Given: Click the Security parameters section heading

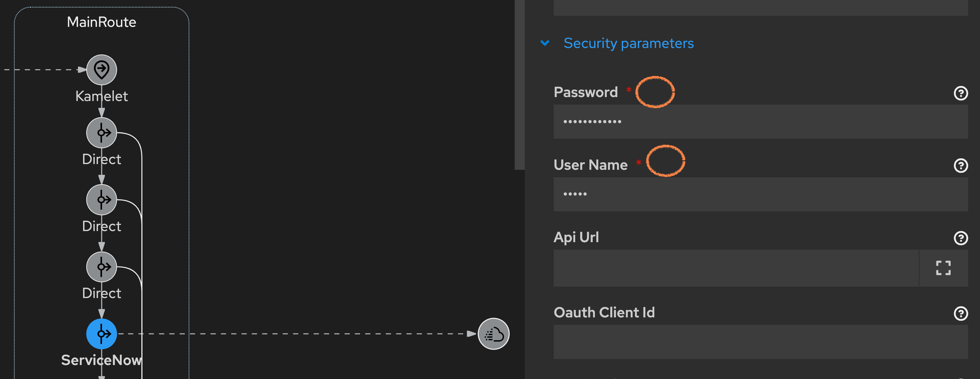Looking at the screenshot, I should coord(629,43).
